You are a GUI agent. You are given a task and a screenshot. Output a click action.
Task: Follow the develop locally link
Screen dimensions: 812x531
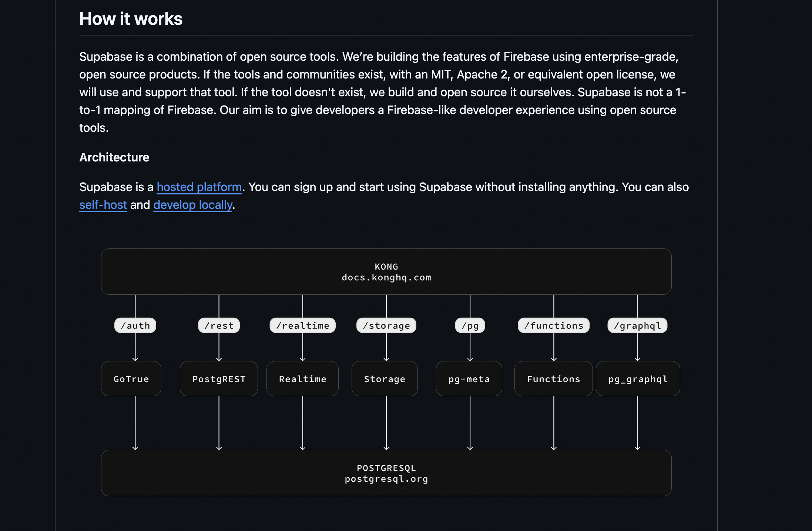click(x=193, y=205)
